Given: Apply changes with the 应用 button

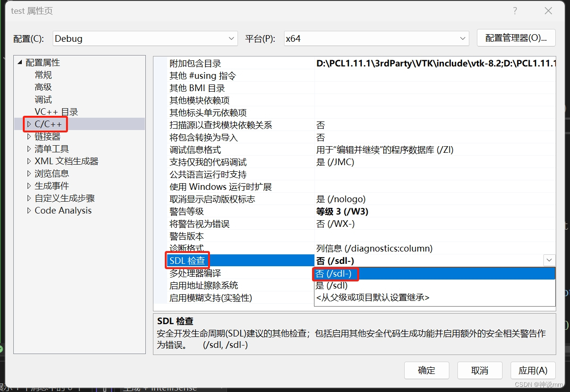Looking at the screenshot, I should pyautogui.click(x=532, y=370).
